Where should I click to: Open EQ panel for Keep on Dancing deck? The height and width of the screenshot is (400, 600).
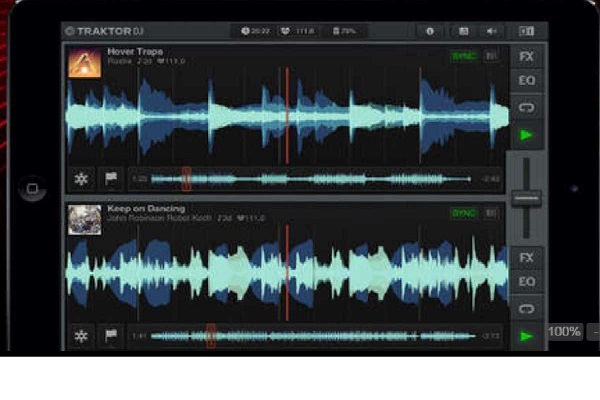[x=527, y=282]
